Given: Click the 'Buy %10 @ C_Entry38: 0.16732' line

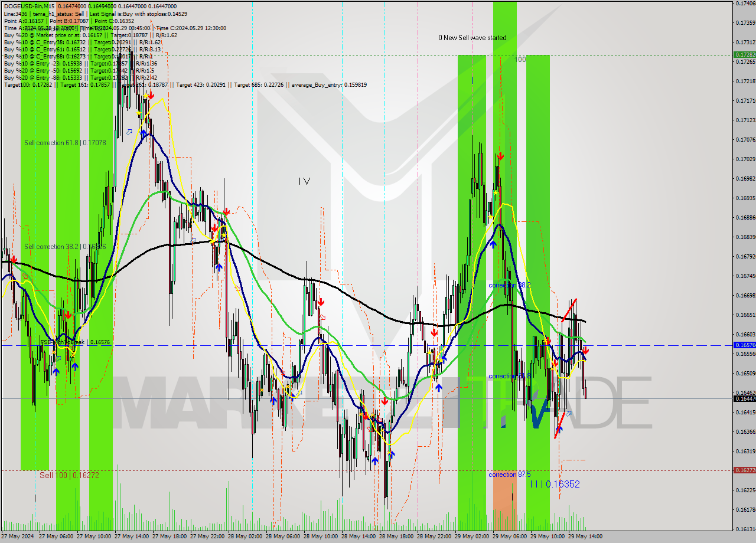Looking at the screenshot, I should click(x=83, y=42).
